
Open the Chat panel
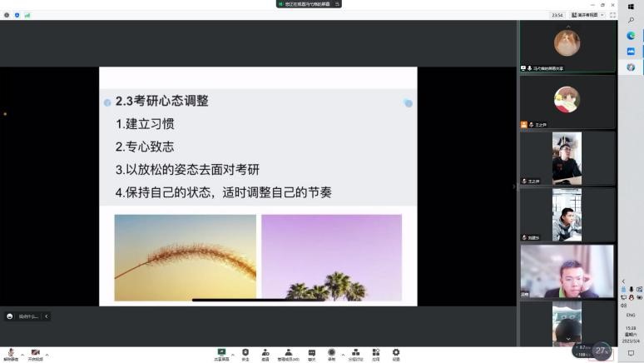pyautogui.click(x=312, y=353)
